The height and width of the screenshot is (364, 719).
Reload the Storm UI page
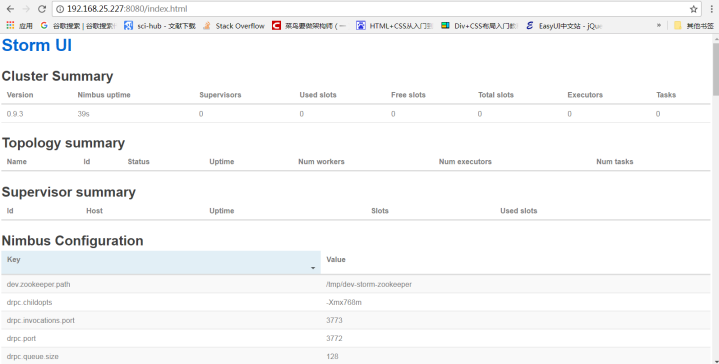click(42, 9)
